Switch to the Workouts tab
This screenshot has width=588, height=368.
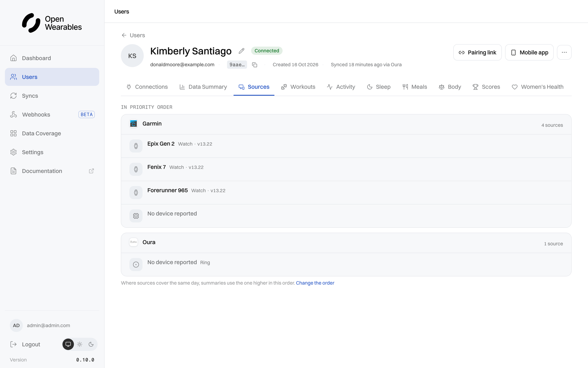298,87
